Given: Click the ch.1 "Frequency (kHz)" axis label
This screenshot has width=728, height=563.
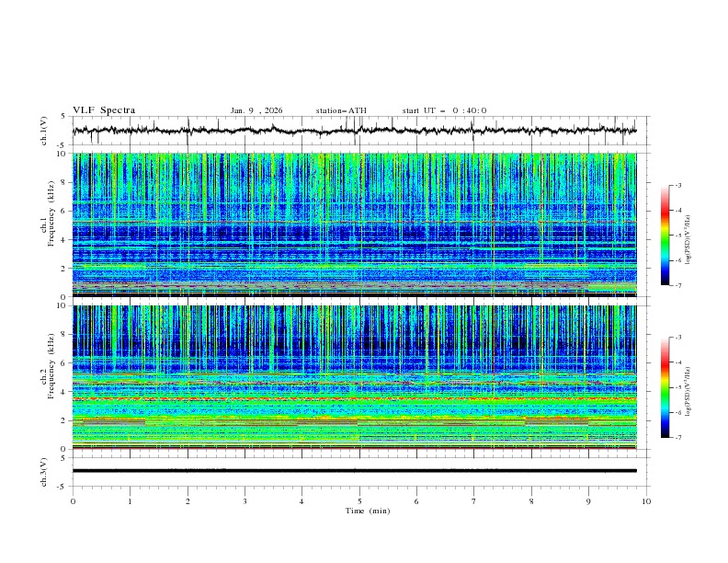Looking at the screenshot, I should click(51, 212).
